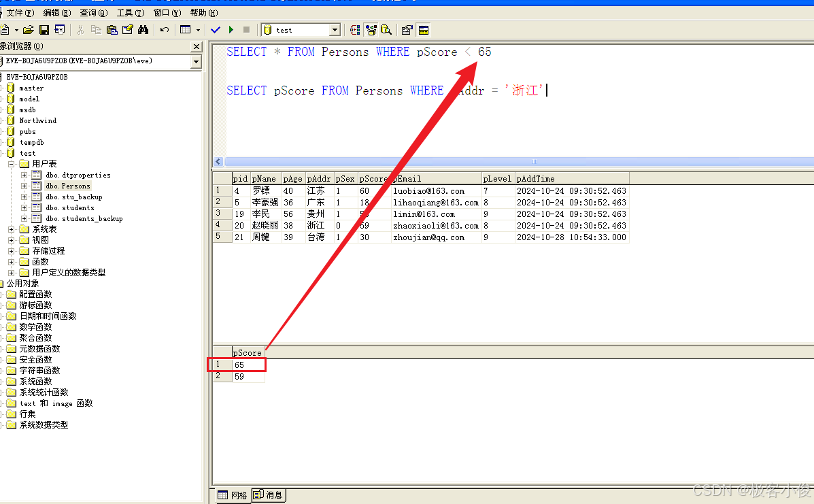Copy the selected query text
814x504 pixels.
[96, 30]
